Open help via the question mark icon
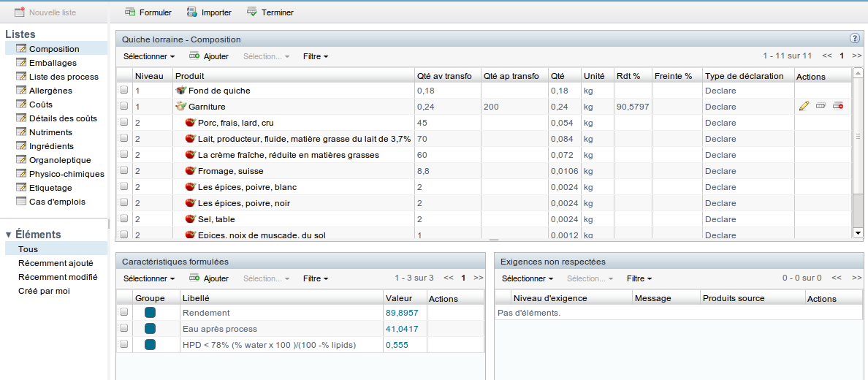This screenshot has width=868, height=380. pos(854,39)
